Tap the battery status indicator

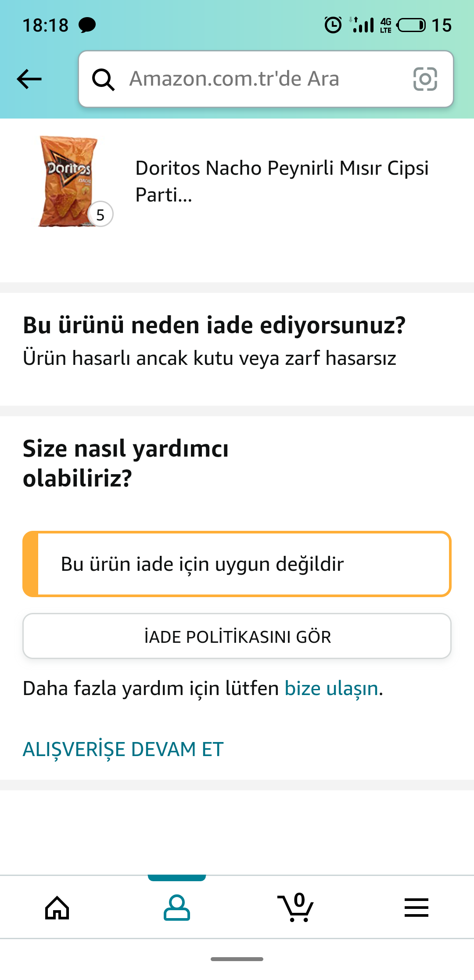[x=411, y=25]
